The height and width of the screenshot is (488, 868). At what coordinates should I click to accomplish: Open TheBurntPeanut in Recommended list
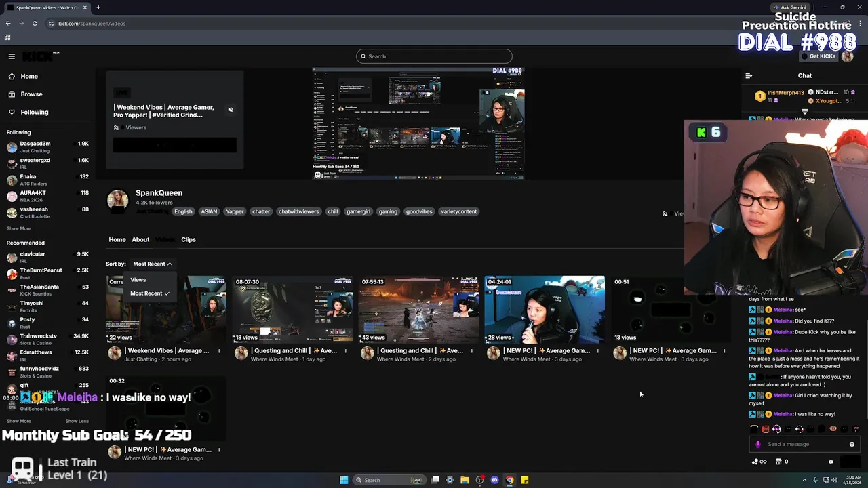point(47,273)
